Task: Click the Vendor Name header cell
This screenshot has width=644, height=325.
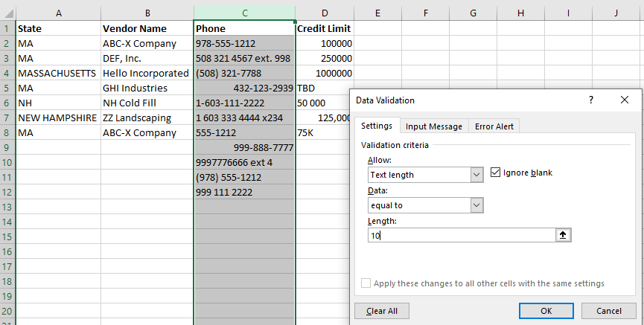Action: tap(147, 28)
